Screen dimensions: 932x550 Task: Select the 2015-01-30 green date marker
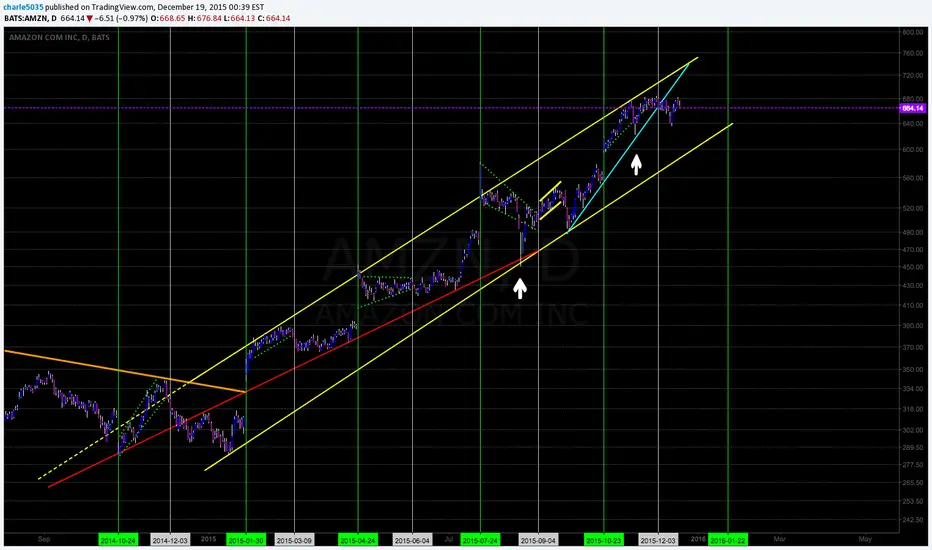pyautogui.click(x=246, y=540)
